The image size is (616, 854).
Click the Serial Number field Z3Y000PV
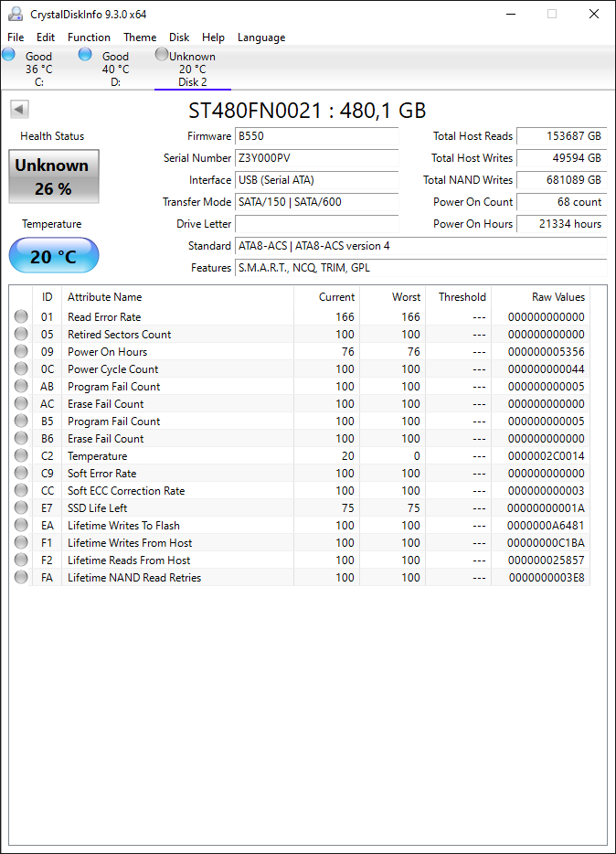(x=317, y=158)
